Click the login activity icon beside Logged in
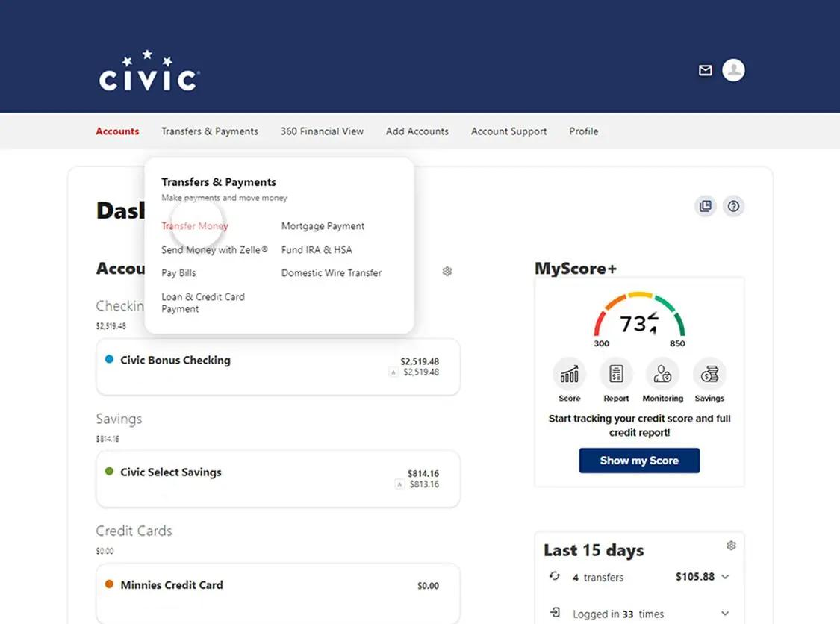Screen dimensions: 840x624 554,613
